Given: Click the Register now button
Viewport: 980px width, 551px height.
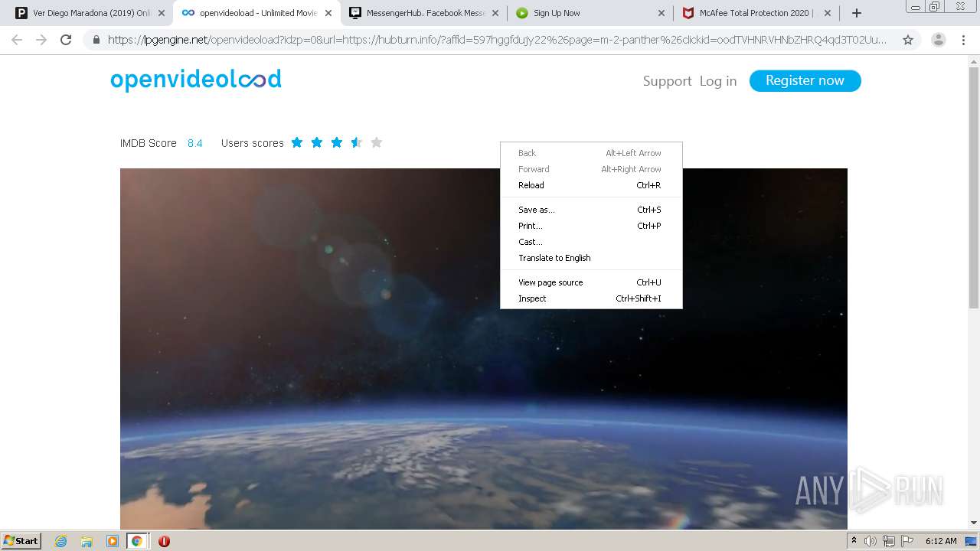Looking at the screenshot, I should tap(805, 80).
